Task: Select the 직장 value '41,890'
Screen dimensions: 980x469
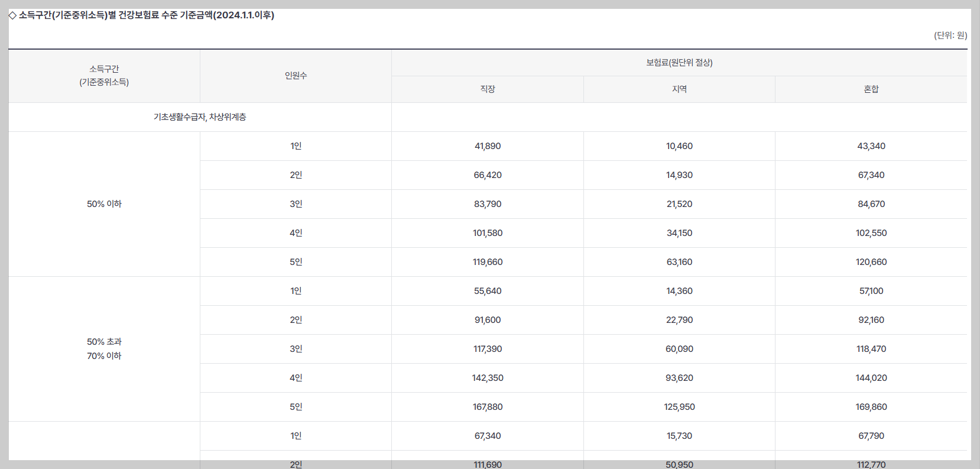Action: pos(488,146)
